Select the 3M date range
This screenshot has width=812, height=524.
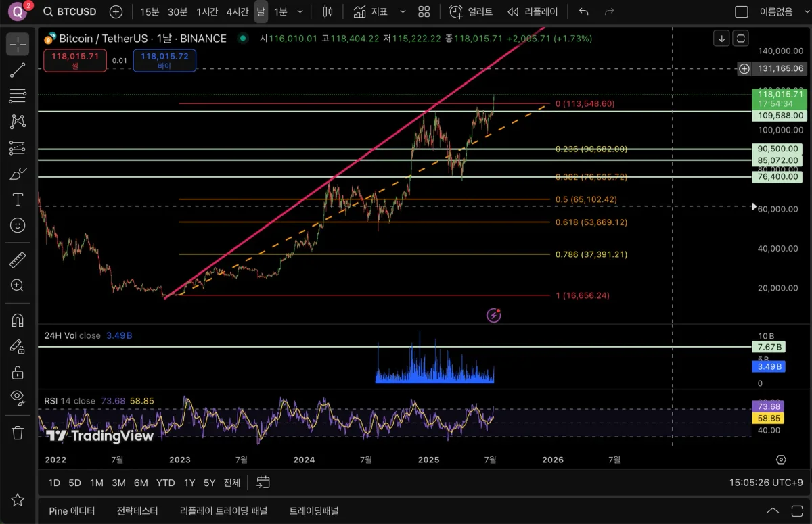pyautogui.click(x=118, y=483)
